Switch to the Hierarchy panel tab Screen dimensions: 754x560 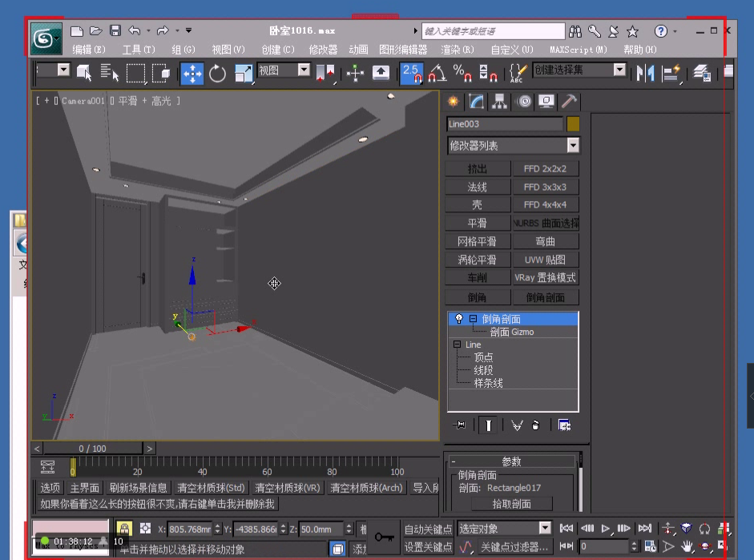pos(500,102)
